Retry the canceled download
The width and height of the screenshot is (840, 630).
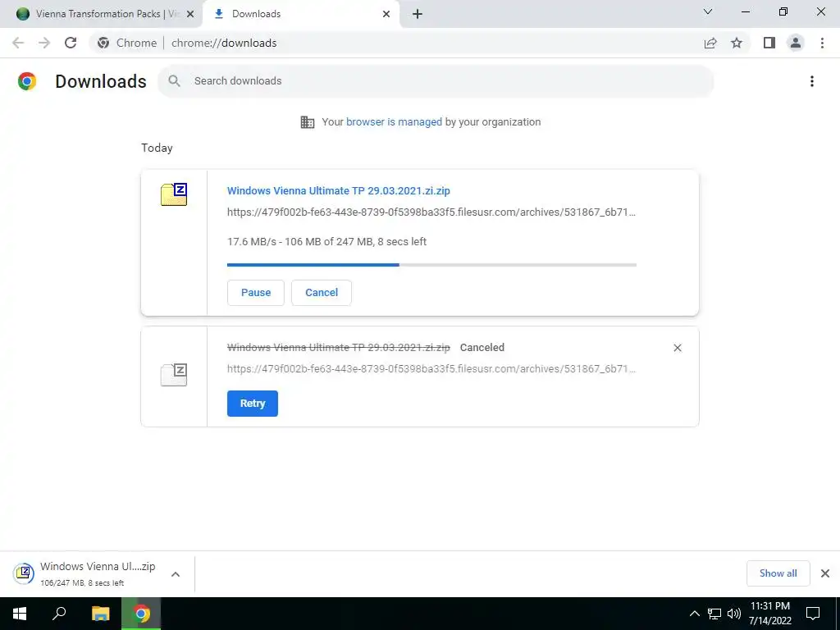(x=253, y=404)
